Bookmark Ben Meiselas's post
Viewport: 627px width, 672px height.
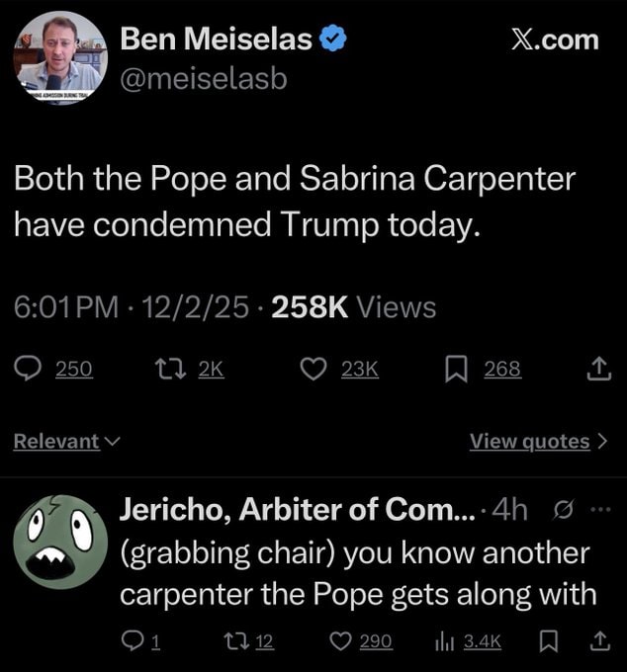(456, 369)
